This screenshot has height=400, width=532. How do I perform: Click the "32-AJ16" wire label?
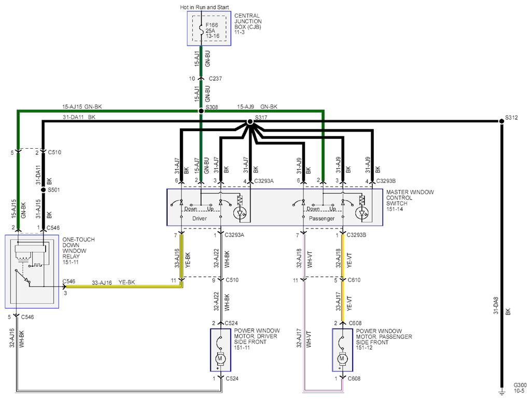coord(12,338)
